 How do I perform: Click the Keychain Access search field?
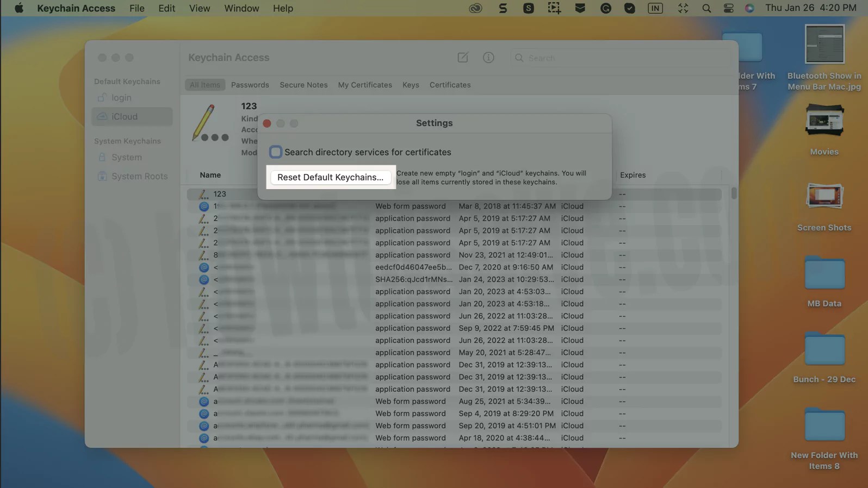click(619, 58)
